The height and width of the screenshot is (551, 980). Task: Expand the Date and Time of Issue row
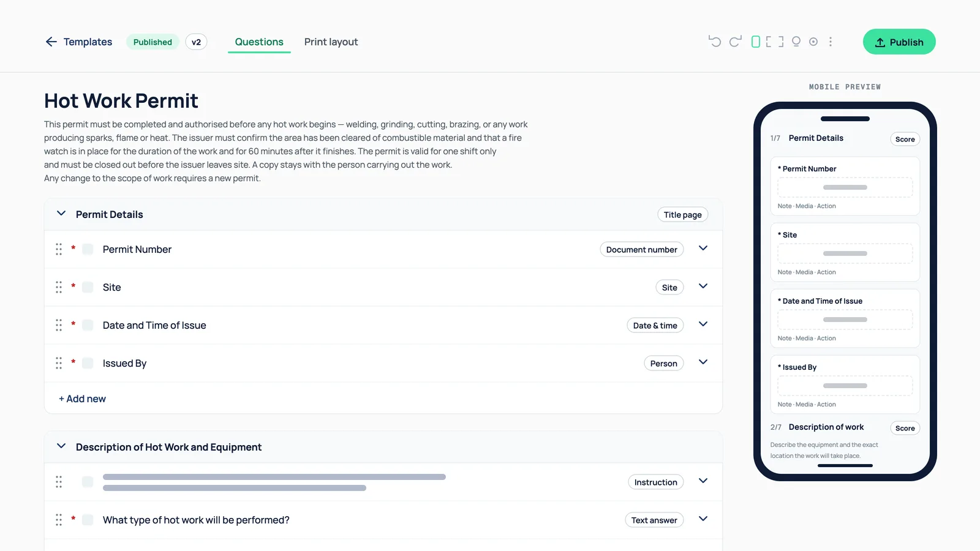coord(703,324)
